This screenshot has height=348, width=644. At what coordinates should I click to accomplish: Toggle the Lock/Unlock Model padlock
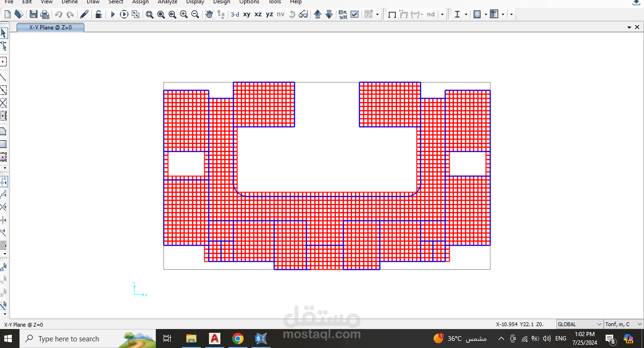[x=98, y=14]
